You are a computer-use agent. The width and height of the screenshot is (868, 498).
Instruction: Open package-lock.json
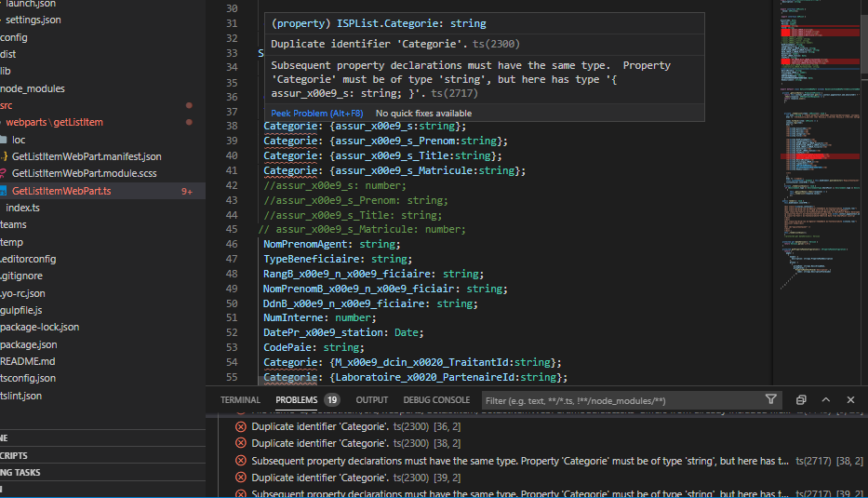(x=40, y=328)
